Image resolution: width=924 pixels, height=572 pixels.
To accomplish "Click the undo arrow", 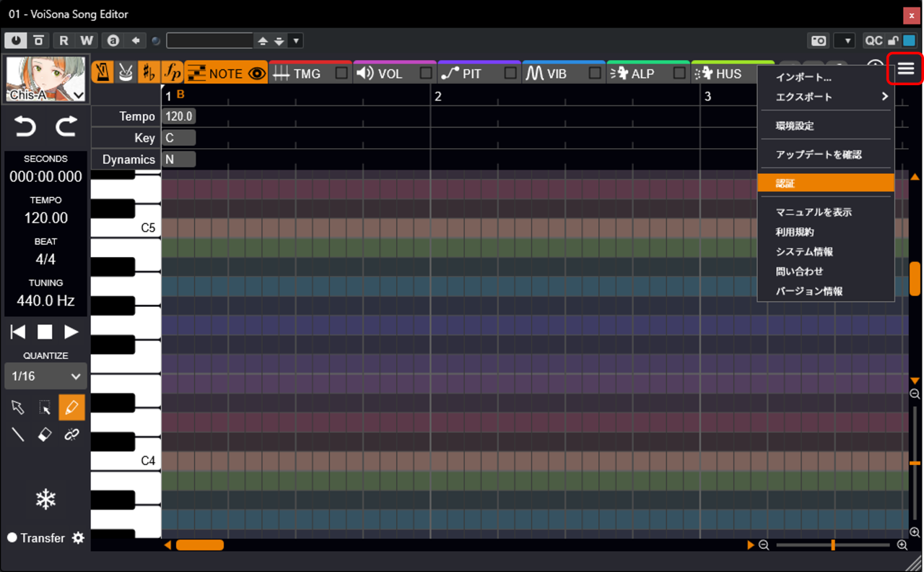I will tap(25, 128).
